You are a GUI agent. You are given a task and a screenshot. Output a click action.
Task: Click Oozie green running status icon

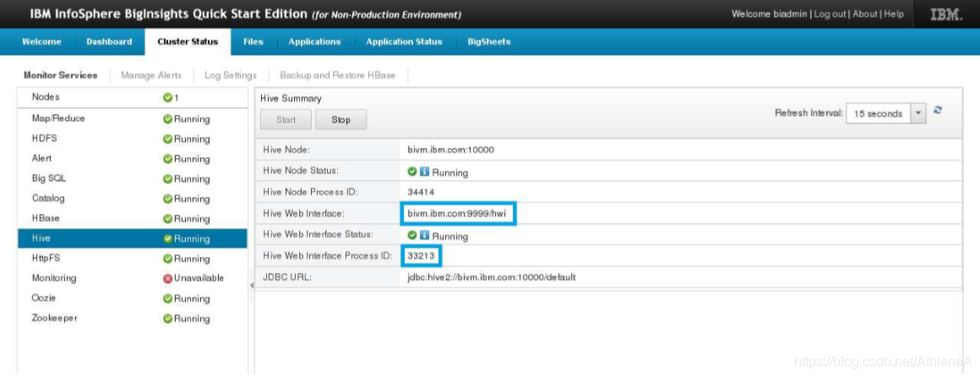point(167,299)
